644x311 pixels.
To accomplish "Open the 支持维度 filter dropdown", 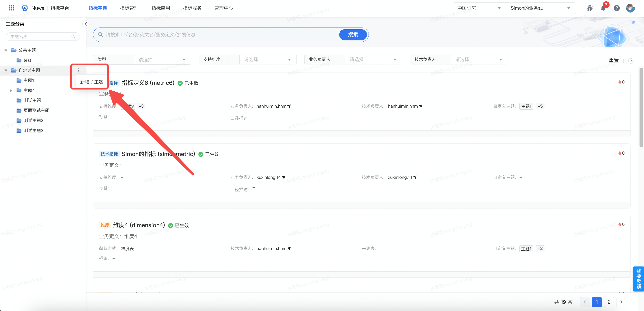I will (268, 60).
